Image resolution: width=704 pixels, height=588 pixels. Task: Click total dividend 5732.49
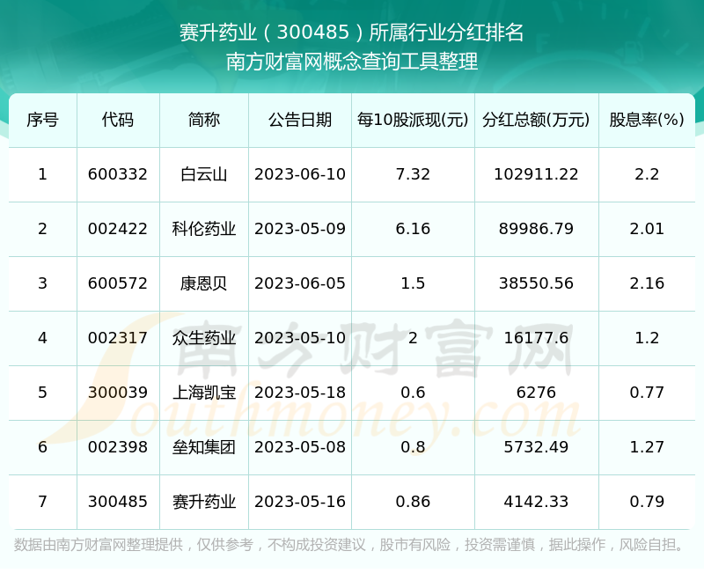(x=536, y=447)
